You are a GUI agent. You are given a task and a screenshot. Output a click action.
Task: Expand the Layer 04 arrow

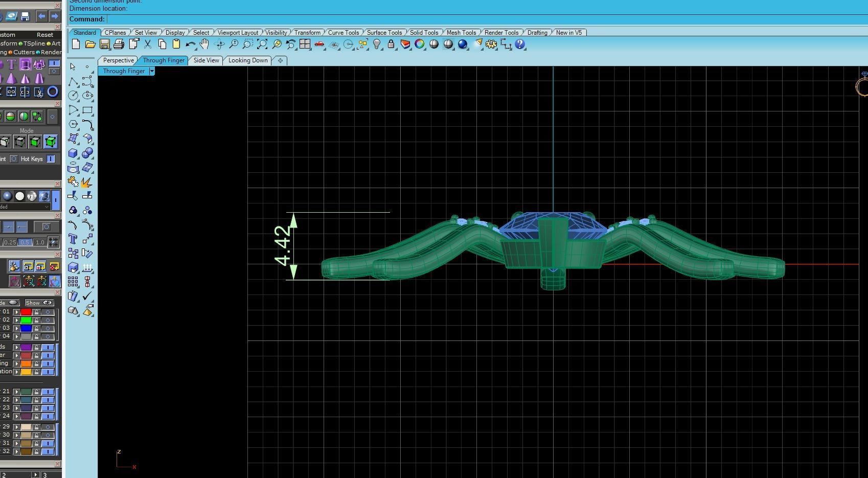pyautogui.click(x=16, y=336)
